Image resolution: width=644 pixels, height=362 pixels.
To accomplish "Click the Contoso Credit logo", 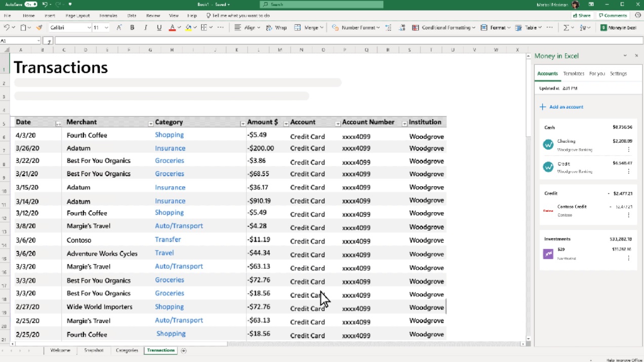I will [x=548, y=211].
